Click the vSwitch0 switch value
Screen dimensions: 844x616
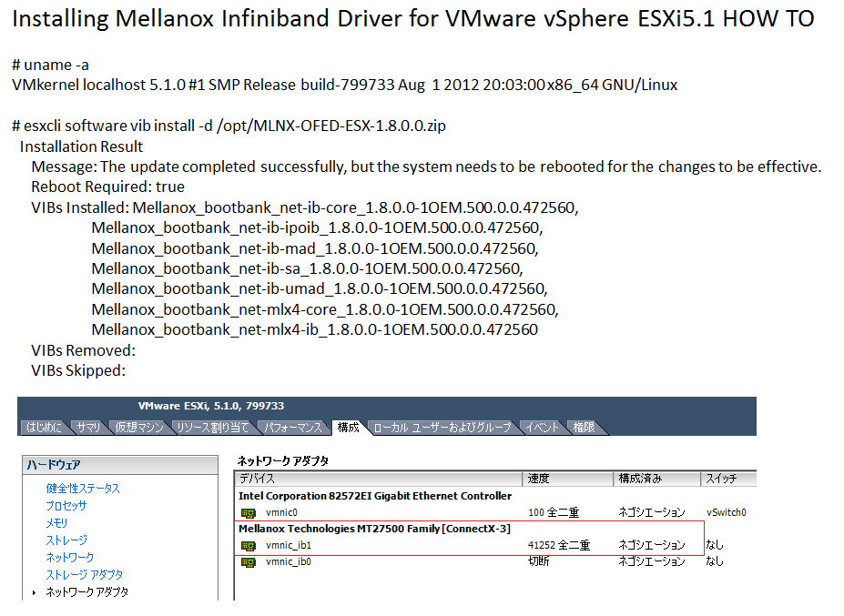pyautogui.click(x=727, y=512)
